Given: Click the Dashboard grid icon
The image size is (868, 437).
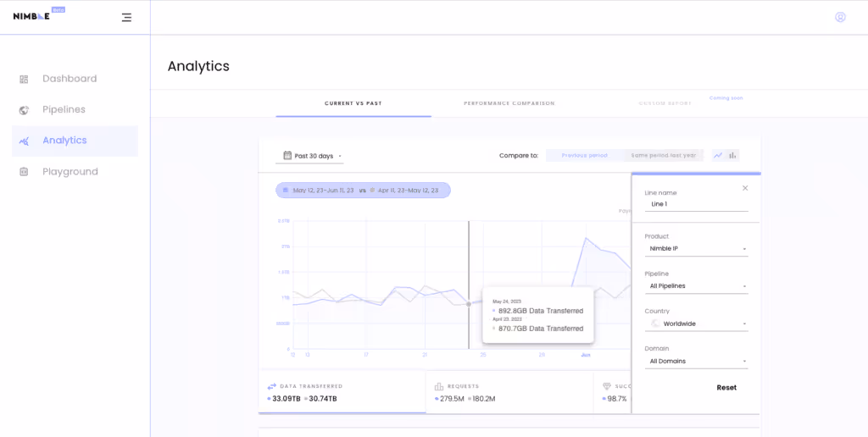Looking at the screenshot, I should [24, 79].
